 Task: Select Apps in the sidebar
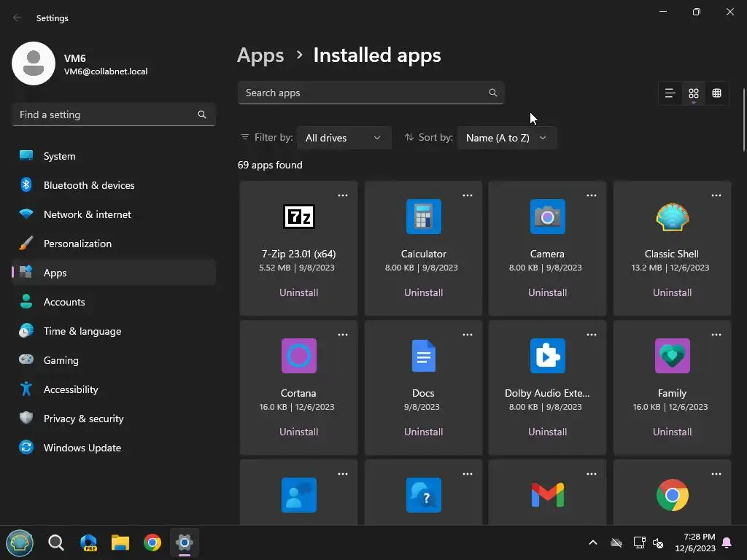(113, 273)
